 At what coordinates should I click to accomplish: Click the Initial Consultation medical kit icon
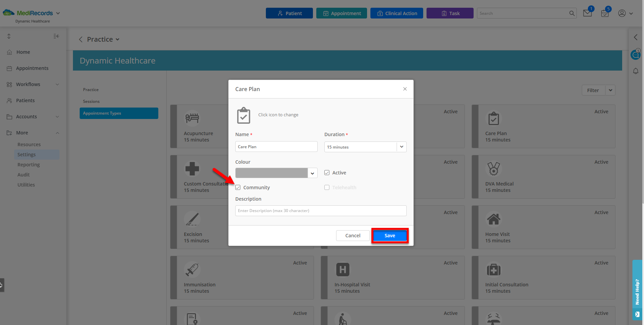pos(494,269)
